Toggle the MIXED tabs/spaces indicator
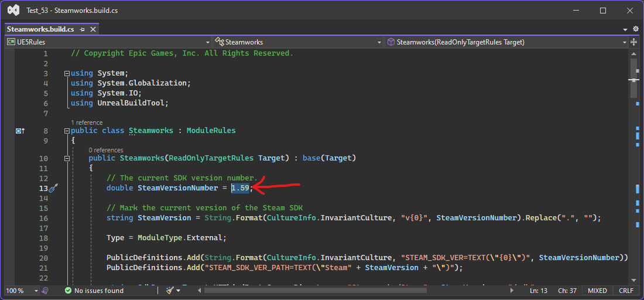The height and width of the screenshot is (300, 644). [597, 291]
